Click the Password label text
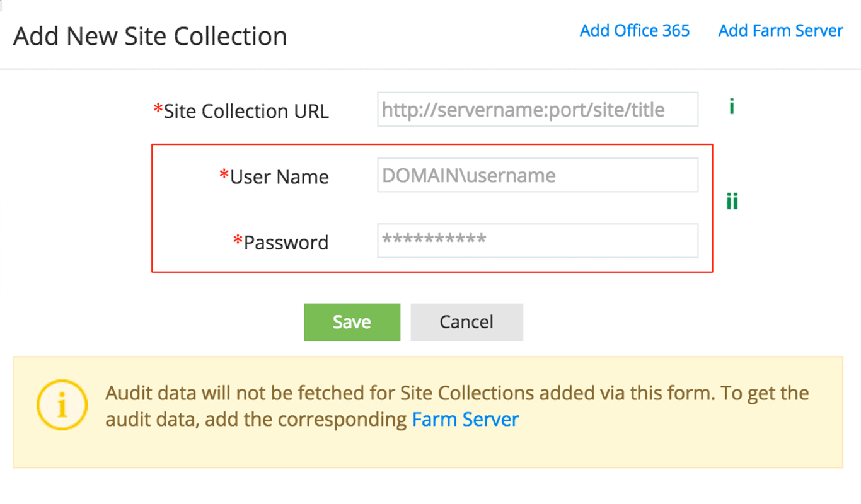 (x=286, y=243)
